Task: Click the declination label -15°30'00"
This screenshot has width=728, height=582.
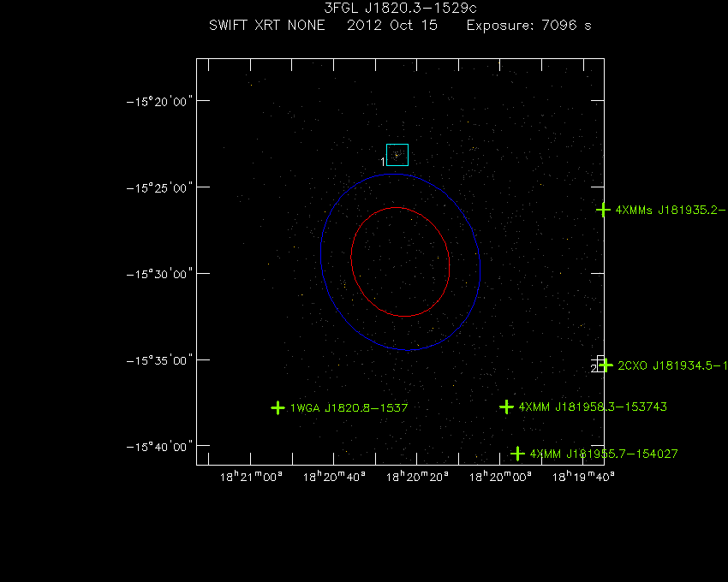Action: 159,274
